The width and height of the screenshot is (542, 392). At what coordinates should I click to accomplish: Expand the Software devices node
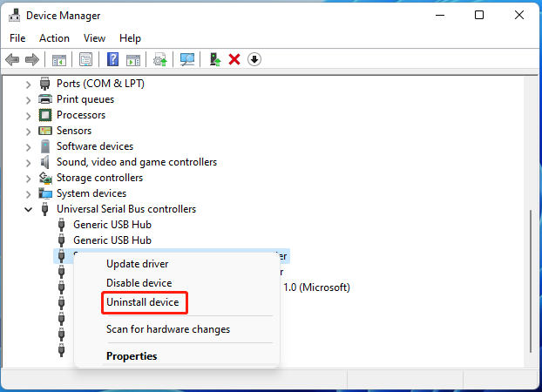coord(29,147)
